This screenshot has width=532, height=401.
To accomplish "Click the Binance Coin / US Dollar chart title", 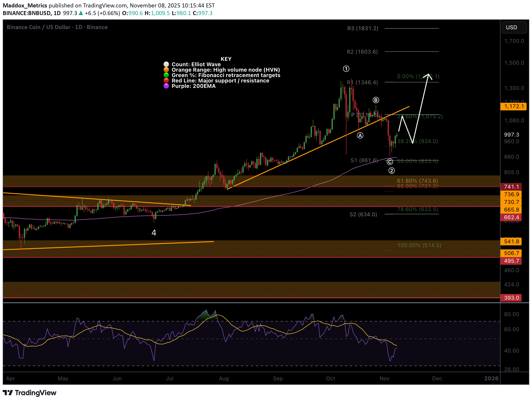I will click(57, 27).
